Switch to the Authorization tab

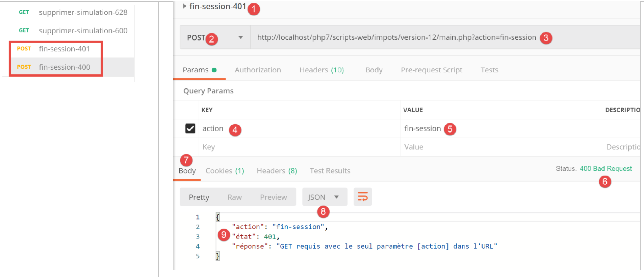[x=258, y=70]
